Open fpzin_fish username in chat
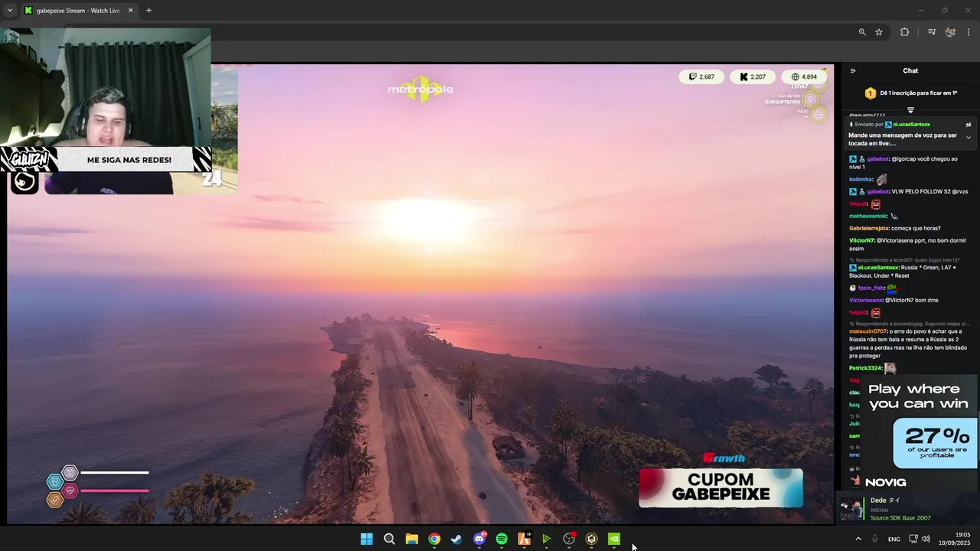The width and height of the screenshot is (980, 551). click(x=871, y=288)
